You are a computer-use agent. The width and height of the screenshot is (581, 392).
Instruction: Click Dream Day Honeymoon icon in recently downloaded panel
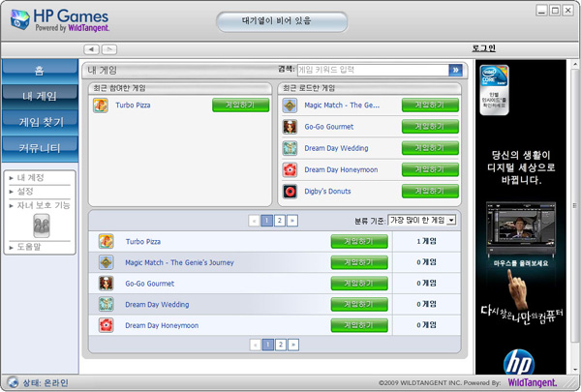pos(290,169)
